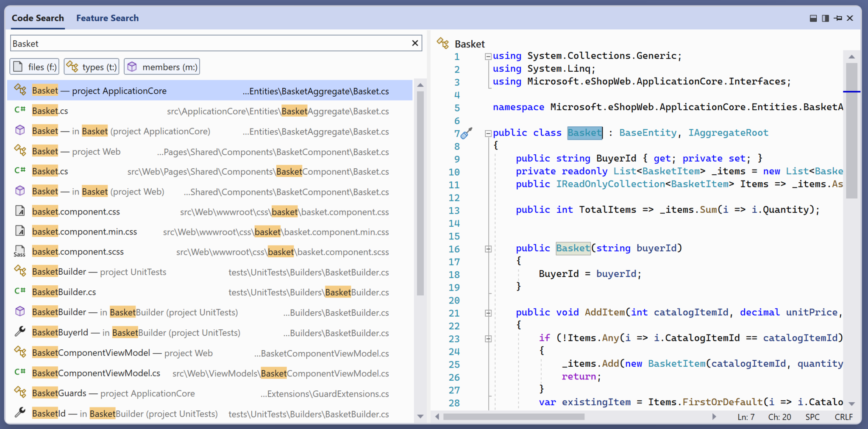The height and width of the screenshot is (429, 868).
Task: Switch preview to vertical split layout
Action: click(825, 18)
